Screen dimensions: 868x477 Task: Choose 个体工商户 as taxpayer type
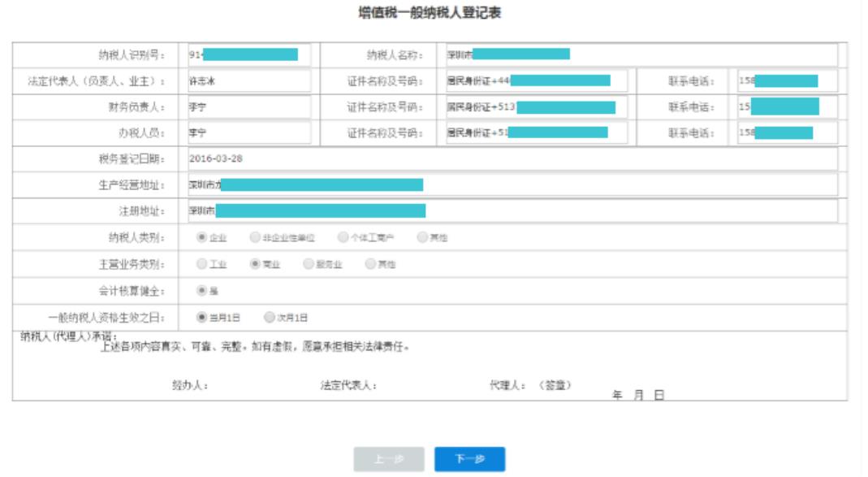tap(343, 238)
